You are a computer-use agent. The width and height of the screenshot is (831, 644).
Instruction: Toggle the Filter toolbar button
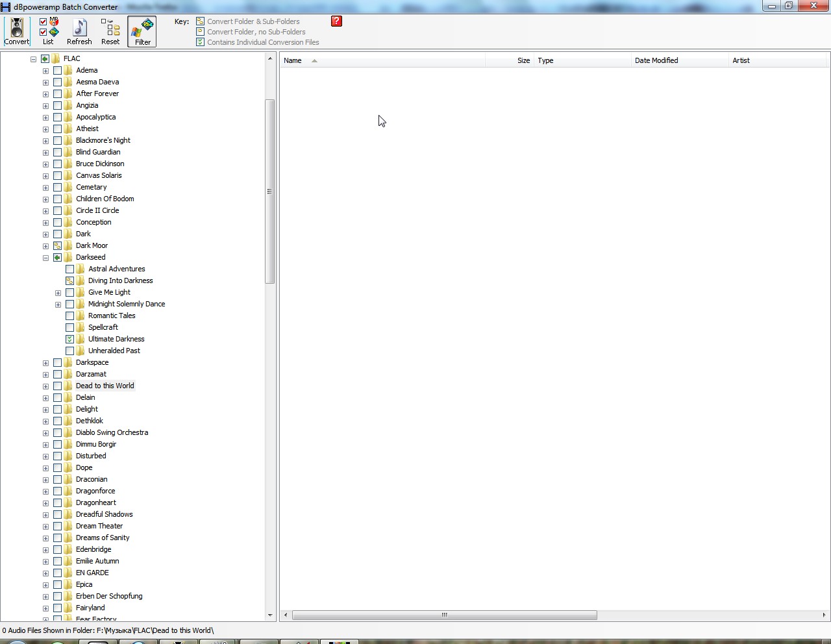[x=142, y=32]
